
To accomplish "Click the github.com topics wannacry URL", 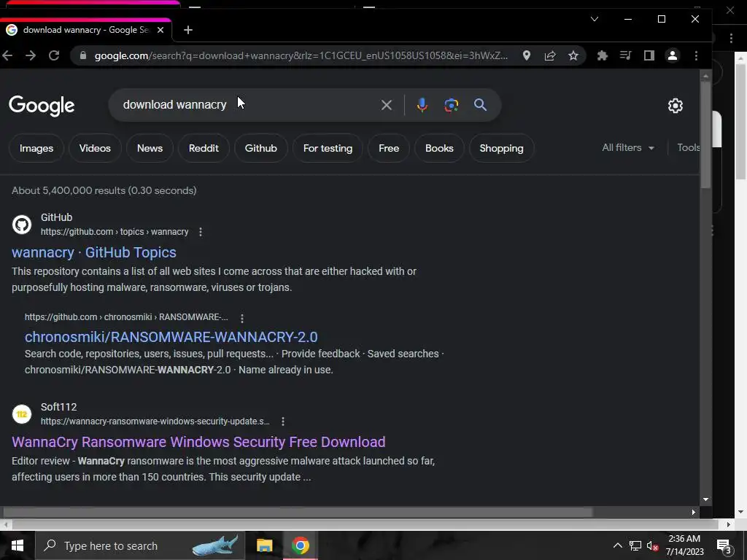I will click(x=115, y=232).
